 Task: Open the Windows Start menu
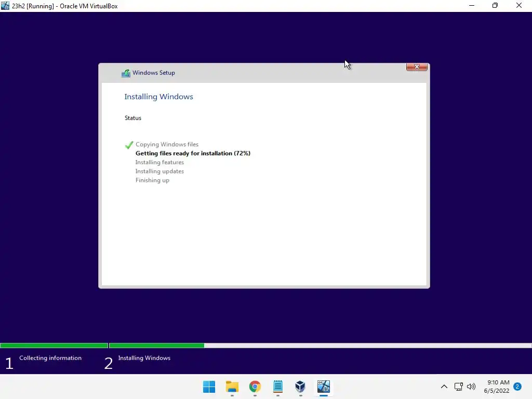(209, 387)
